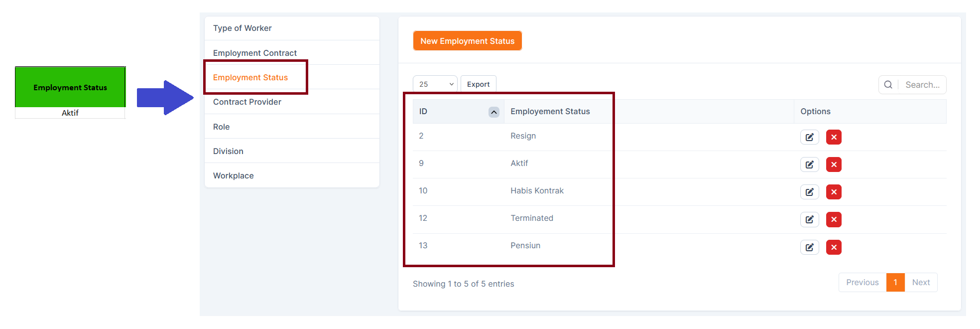Delete the Terminated status entry
980x329 pixels.
click(834, 219)
